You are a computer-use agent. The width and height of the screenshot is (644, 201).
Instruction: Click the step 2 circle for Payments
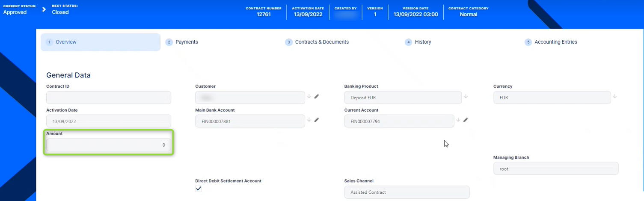(x=169, y=42)
